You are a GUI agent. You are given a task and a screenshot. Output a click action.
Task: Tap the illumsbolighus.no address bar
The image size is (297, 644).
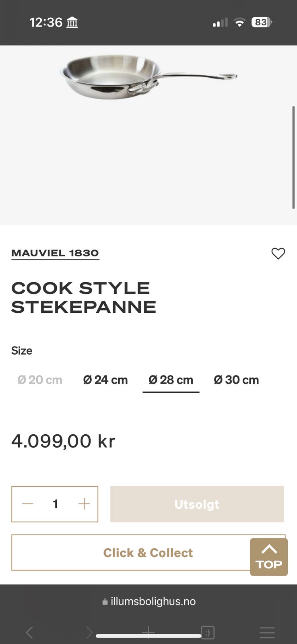pos(149,602)
